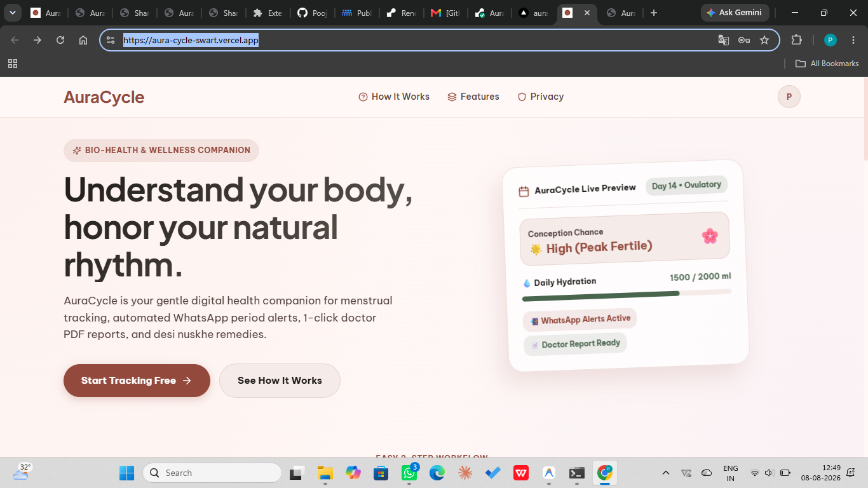Open the notification bell in system tray
Viewport: 868px width, 488px height.
851,473
